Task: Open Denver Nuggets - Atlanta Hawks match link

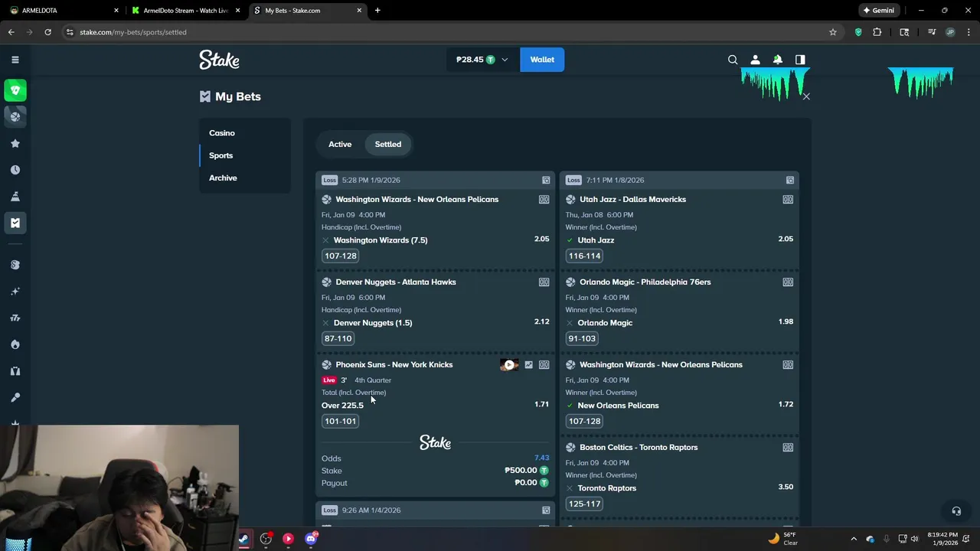Action: 396,282
